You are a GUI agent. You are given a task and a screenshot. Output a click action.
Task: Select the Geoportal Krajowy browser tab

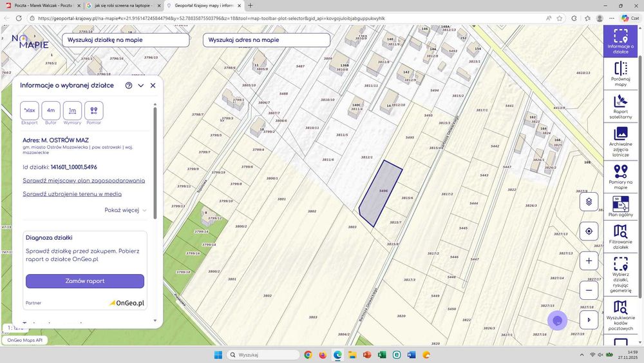(204, 6)
